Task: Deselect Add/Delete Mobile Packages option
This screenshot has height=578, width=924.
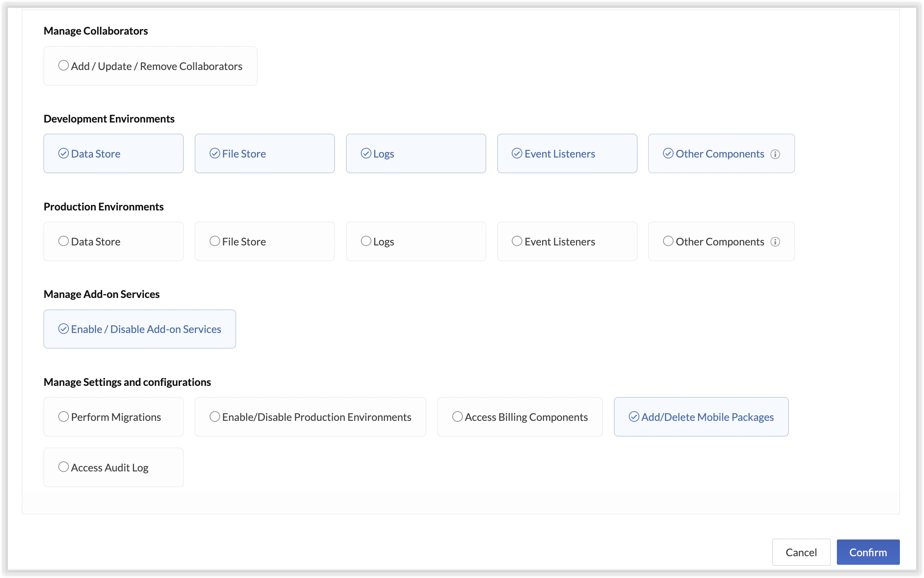Action: click(x=634, y=417)
